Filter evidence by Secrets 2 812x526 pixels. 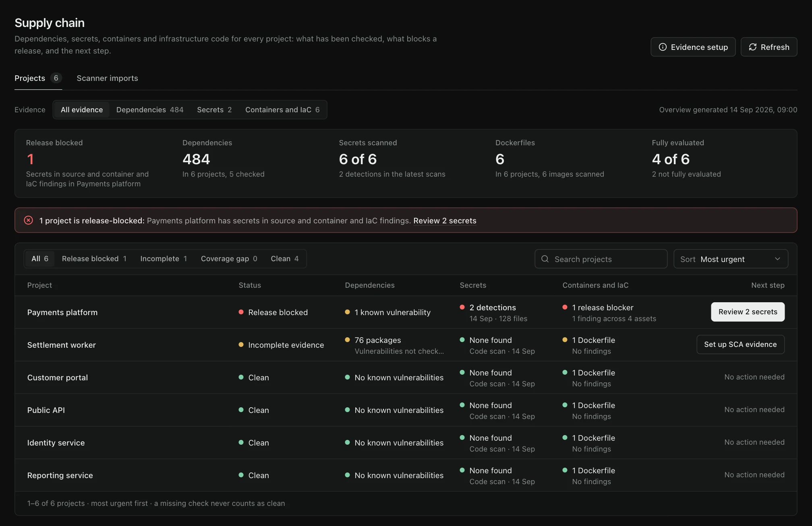(214, 109)
